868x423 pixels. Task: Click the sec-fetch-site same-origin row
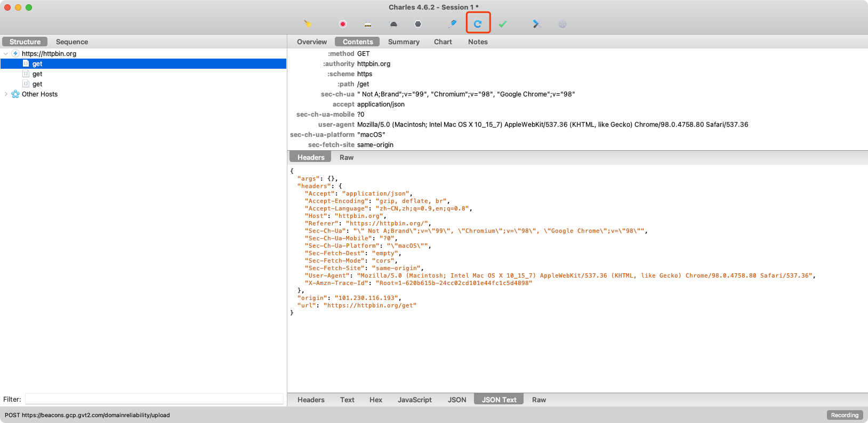(577, 144)
